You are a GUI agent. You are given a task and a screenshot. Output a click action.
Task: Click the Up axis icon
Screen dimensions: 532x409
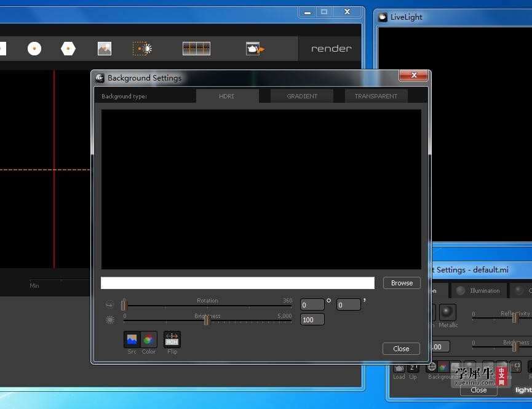413,368
